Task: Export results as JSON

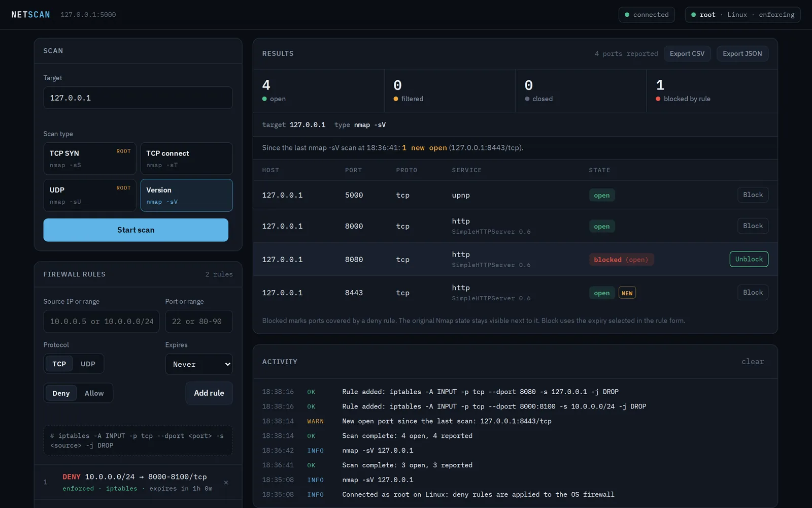Action: click(742, 54)
